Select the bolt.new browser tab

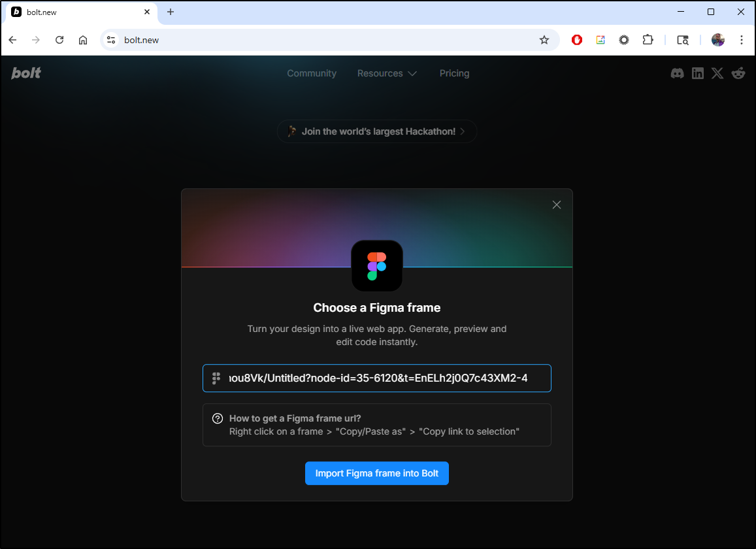pyautogui.click(x=81, y=12)
